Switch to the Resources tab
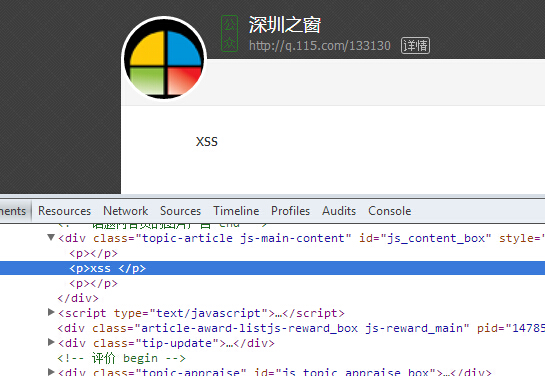The height and width of the screenshot is (376, 545). coord(64,211)
